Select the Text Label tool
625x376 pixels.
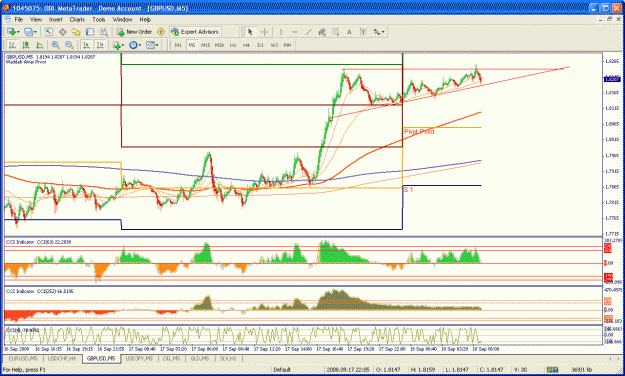[363, 32]
